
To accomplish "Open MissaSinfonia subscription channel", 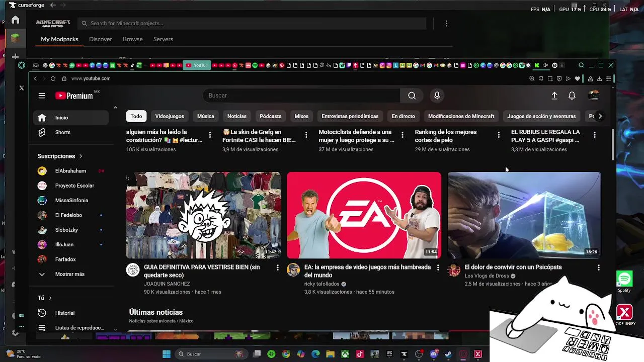I will point(71,201).
